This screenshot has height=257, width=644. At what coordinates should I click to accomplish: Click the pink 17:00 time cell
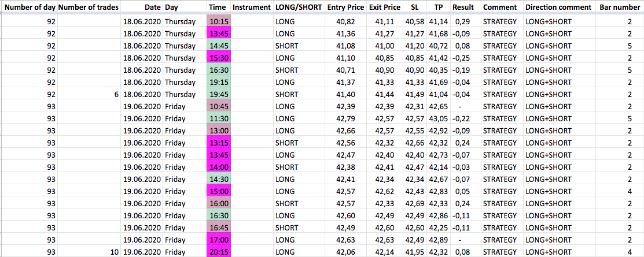pyautogui.click(x=218, y=240)
